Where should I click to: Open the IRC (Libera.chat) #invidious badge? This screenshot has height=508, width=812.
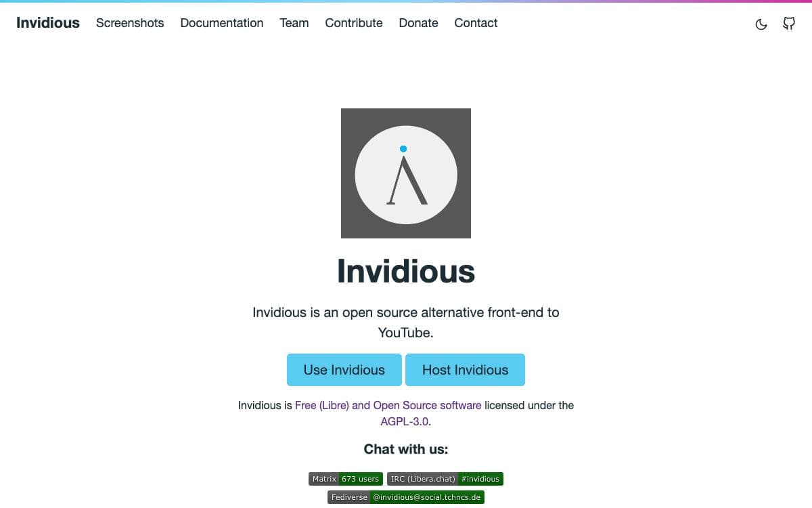tap(445, 479)
